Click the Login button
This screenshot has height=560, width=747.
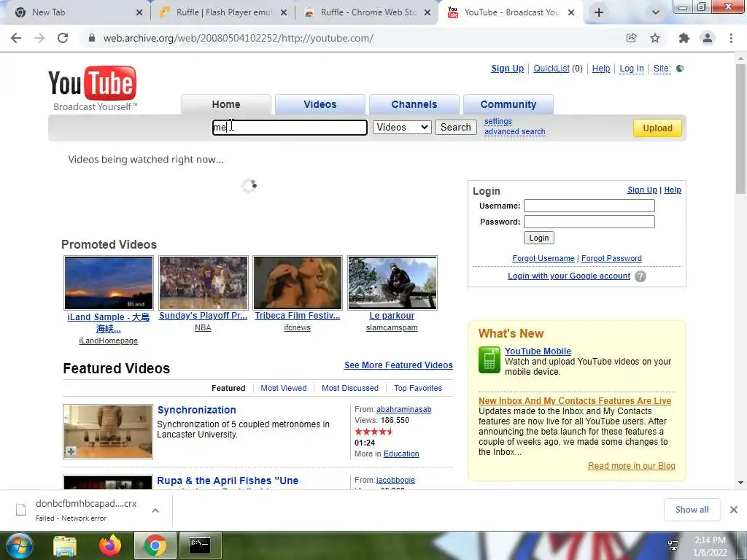[x=539, y=238]
